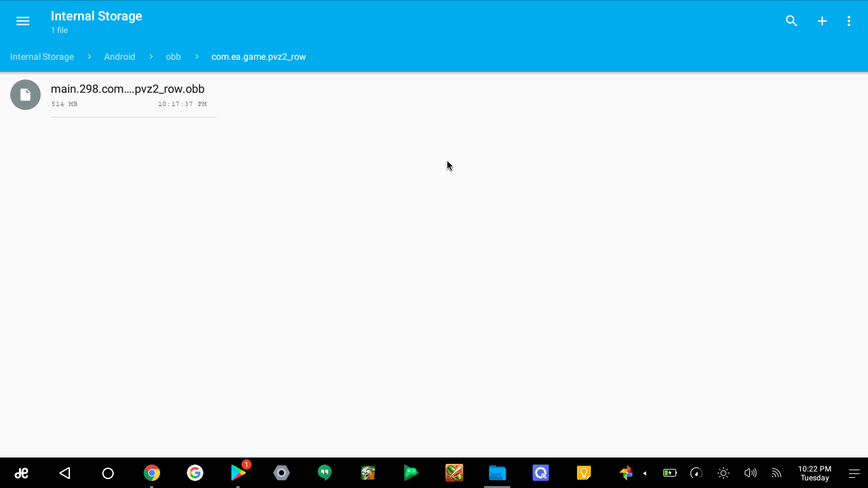Open Google Keep lightbulb icon
This screenshot has height=488, width=868.
coord(584,473)
